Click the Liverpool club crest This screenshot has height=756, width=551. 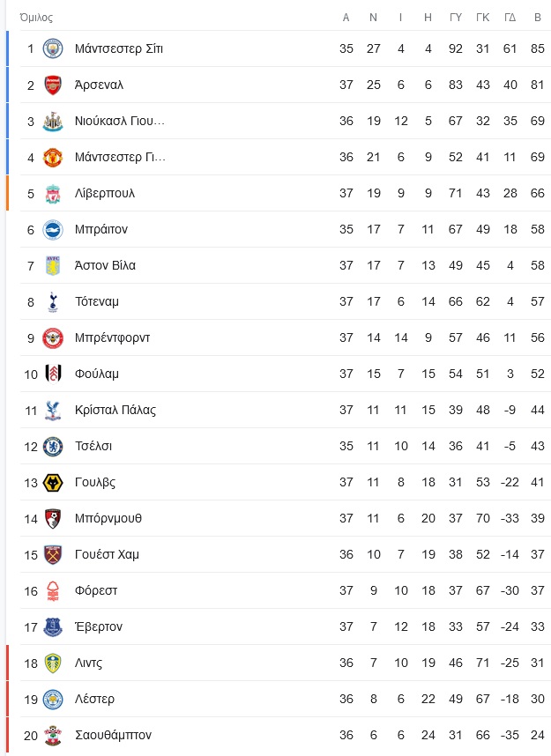tap(53, 193)
